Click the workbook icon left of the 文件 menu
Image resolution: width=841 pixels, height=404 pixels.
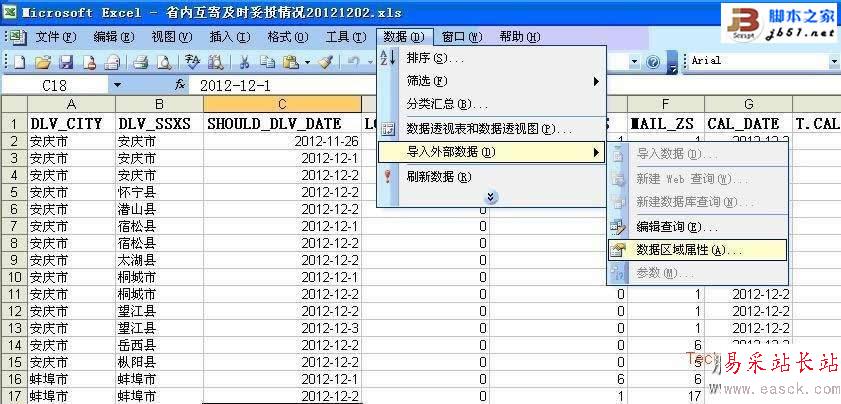click(18, 37)
